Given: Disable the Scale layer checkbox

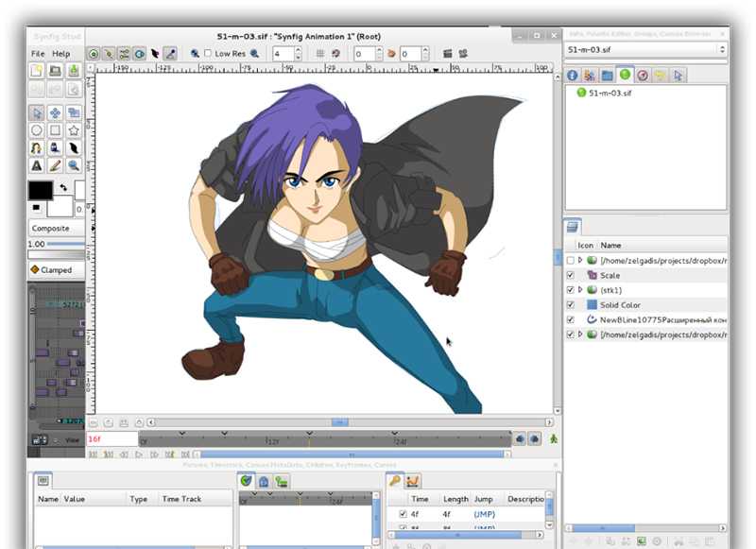Looking at the screenshot, I should click(571, 275).
